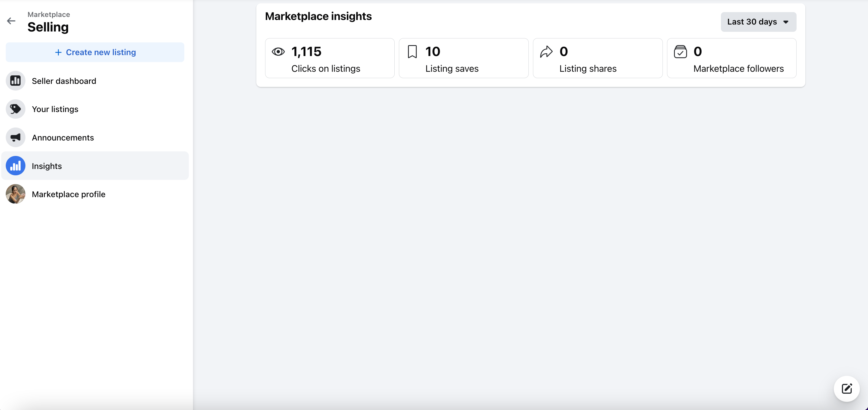Image resolution: width=868 pixels, height=410 pixels.
Task: Go to Your listings
Action: (x=55, y=109)
